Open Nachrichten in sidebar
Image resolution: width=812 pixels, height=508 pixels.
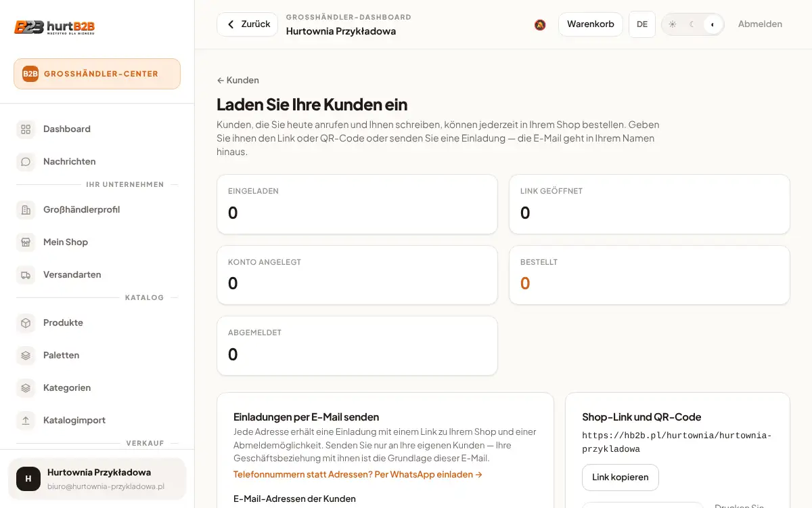[x=97, y=162]
